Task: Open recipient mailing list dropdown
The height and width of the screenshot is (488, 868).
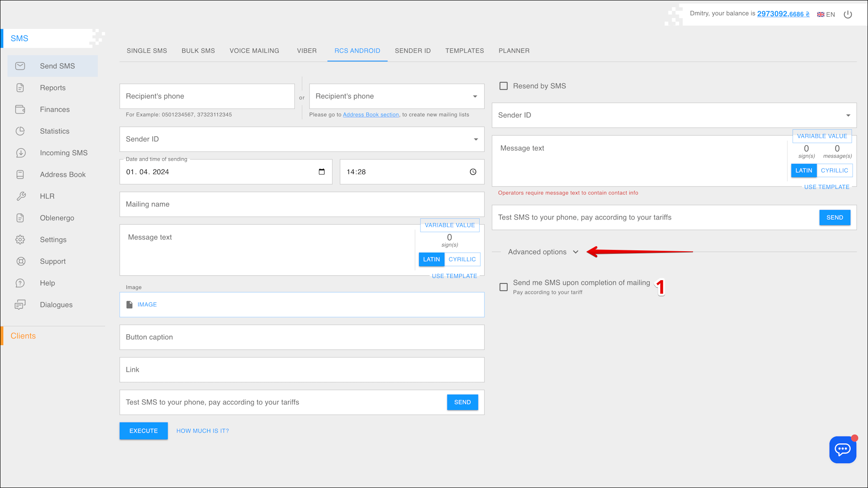Action: (x=396, y=96)
